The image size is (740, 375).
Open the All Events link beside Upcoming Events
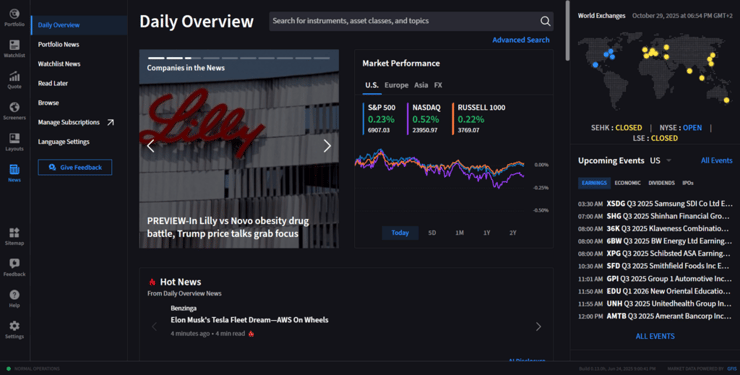coord(716,161)
